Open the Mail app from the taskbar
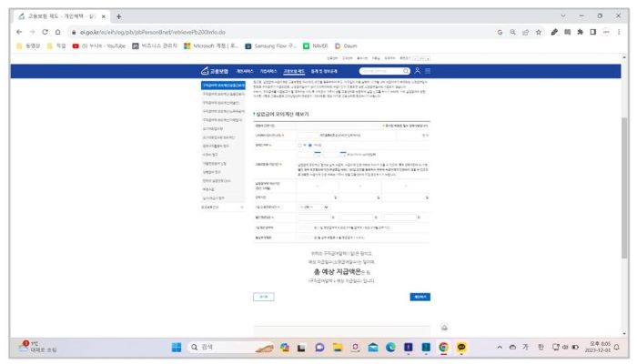Screen dimensions: 637x364 (x=373, y=347)
